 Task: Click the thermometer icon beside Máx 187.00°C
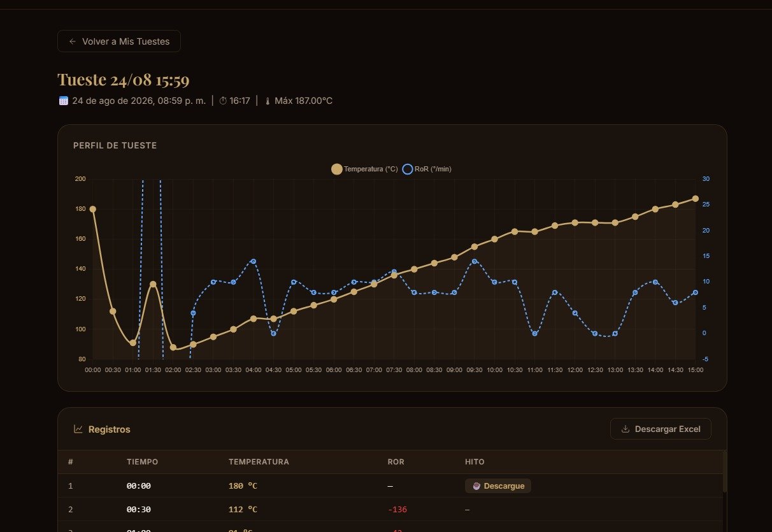(x=268, y=101)
